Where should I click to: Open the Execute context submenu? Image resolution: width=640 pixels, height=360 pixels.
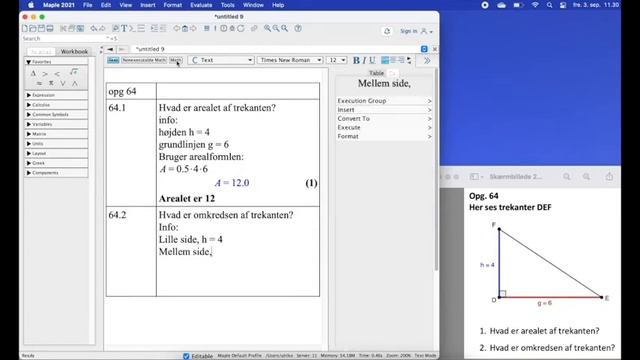384,127
